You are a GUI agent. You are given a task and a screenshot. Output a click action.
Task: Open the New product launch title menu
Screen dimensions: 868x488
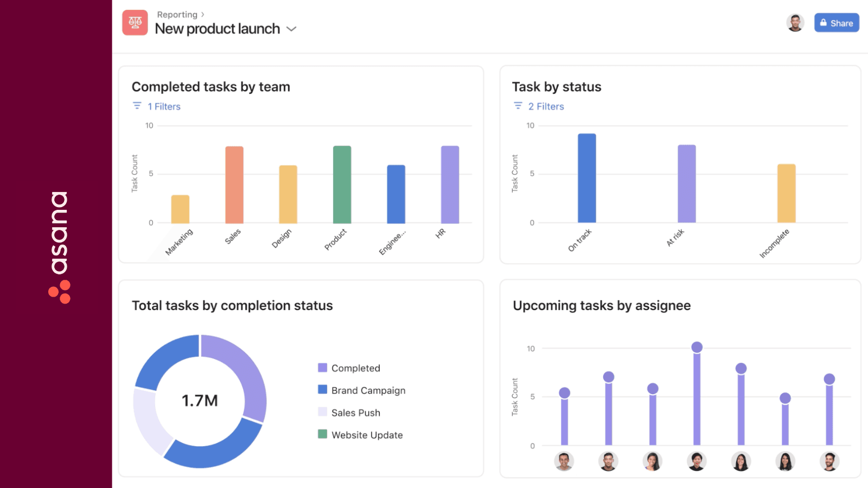point(217,29)
